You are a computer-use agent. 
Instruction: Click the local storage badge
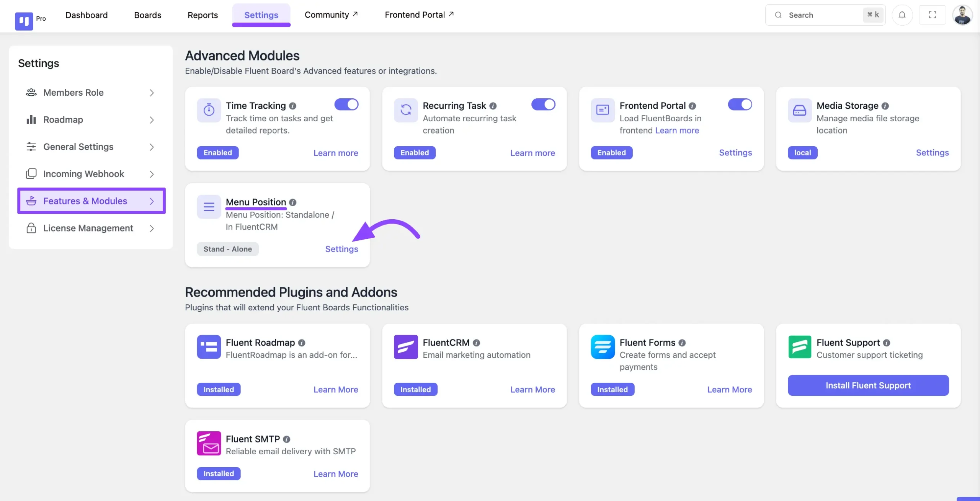(x=802, y=153)
